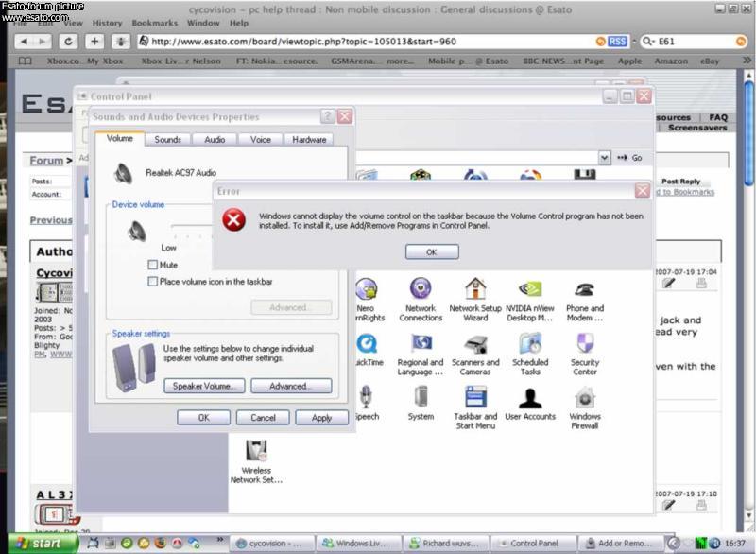Open the Speech microphone icon
Viewport: 756px width, 554px height.
(367, 404)
